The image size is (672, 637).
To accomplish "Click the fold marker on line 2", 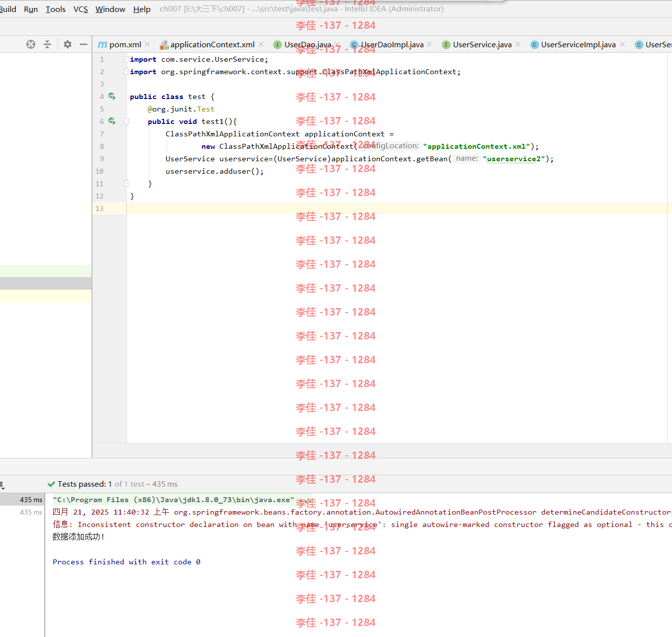I will tap(126, 72).
